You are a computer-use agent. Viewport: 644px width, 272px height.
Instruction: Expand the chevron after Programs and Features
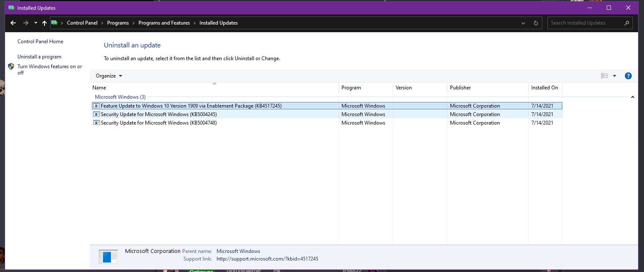(195, 23)
